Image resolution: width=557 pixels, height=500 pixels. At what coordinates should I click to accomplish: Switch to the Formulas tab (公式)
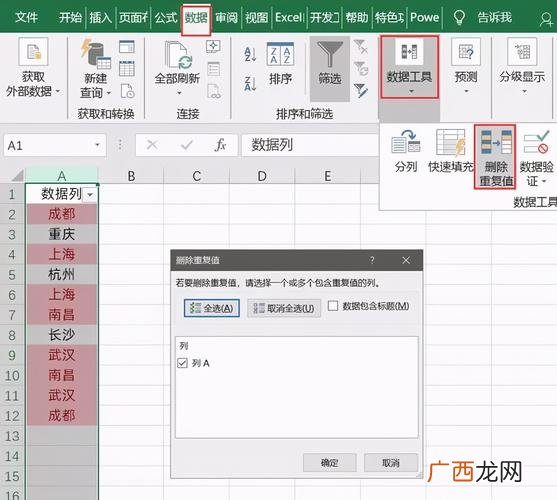[x=166, y=17]
